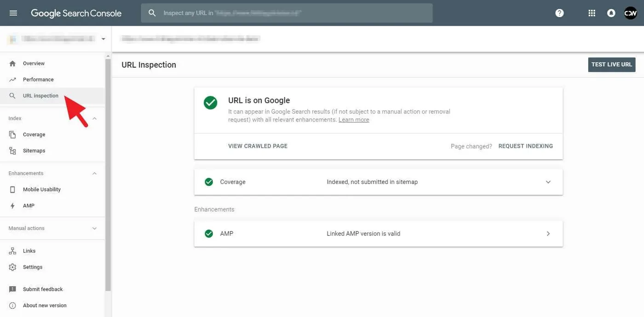
Task: Click the TEST LIVE URL button
Action: (612, 64)
